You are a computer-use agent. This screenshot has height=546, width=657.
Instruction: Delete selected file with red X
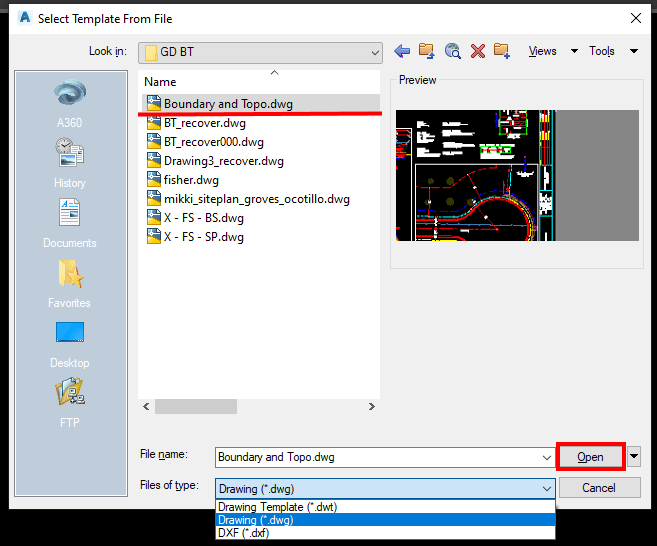click(x=478, y=51)
